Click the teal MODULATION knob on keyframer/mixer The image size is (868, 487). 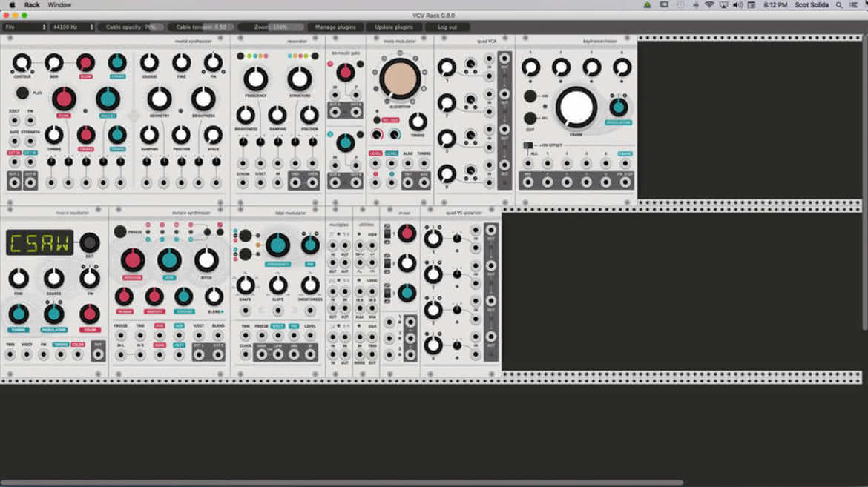pos(618,107)
